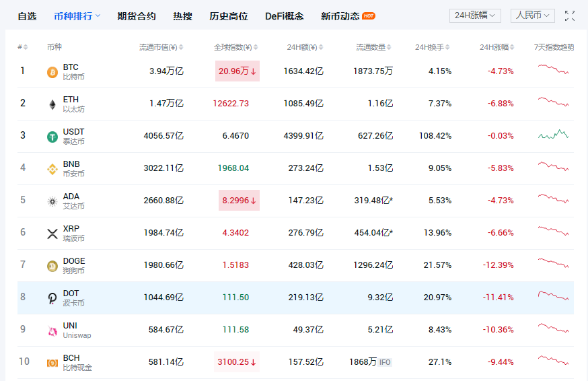
Task: Open the DOGE 狗狗币 name link
Action: click(x=74, y=265)
